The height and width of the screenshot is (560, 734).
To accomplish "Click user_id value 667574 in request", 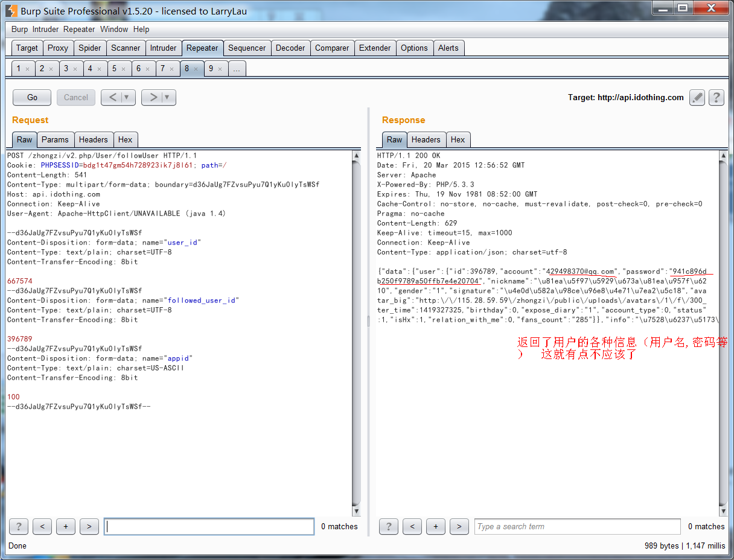I will click(x=20, y=281).
